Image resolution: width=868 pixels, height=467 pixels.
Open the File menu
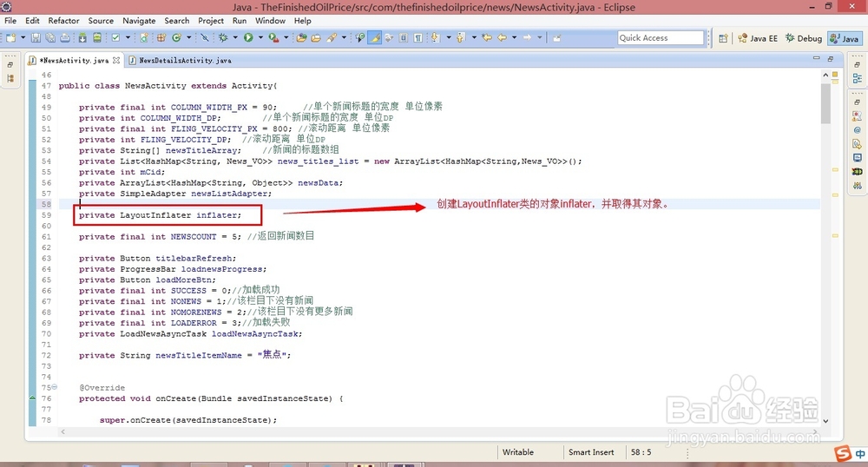10,21
